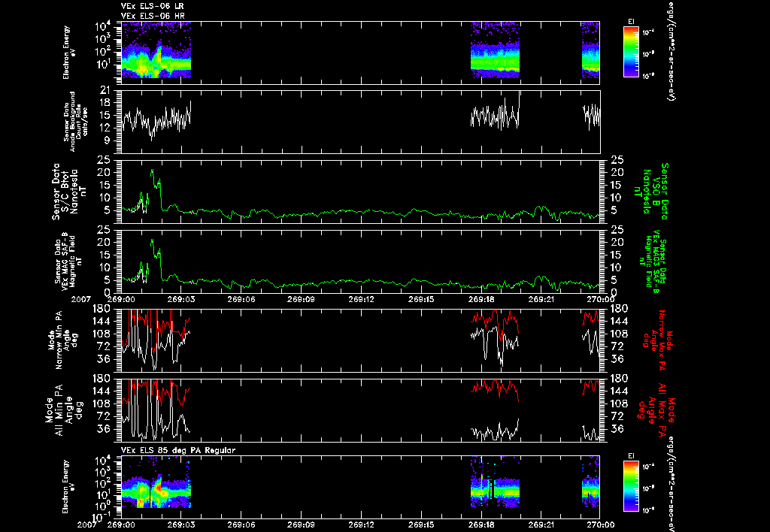
Task: Click the 'VEx ELS-06 LR' title text
Action: (x=152, y=6)
